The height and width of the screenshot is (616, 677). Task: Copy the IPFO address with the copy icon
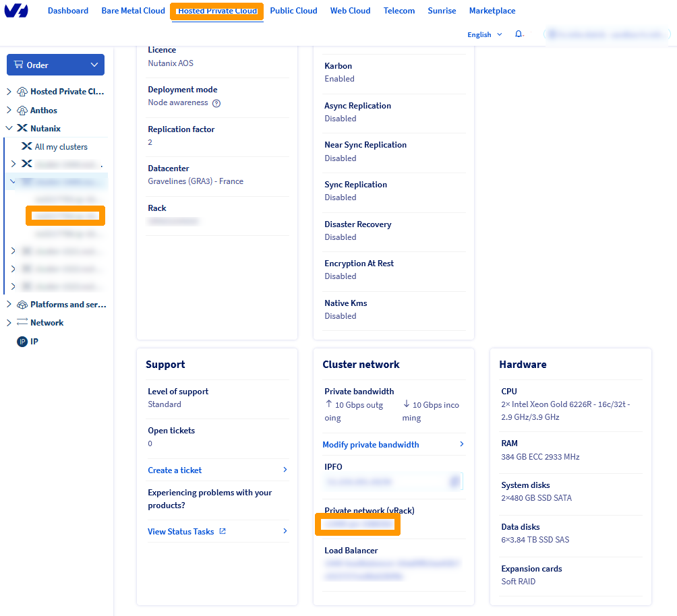(x=455, y=481)
